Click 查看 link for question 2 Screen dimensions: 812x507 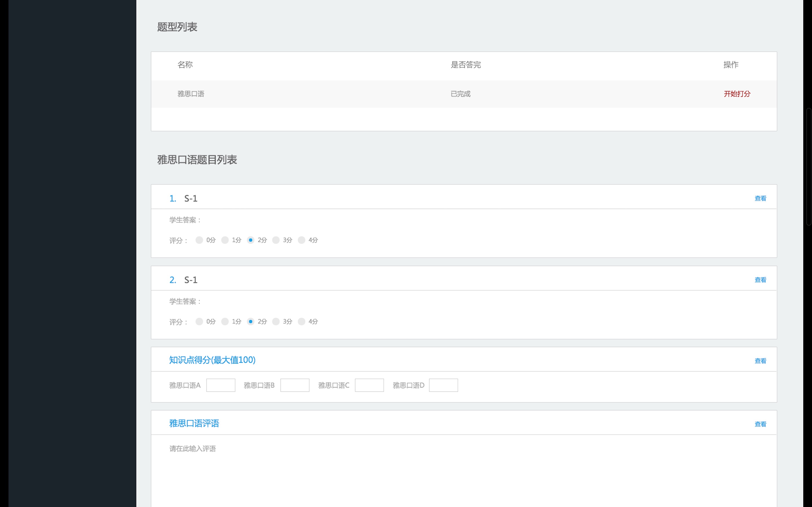point(760,280)
